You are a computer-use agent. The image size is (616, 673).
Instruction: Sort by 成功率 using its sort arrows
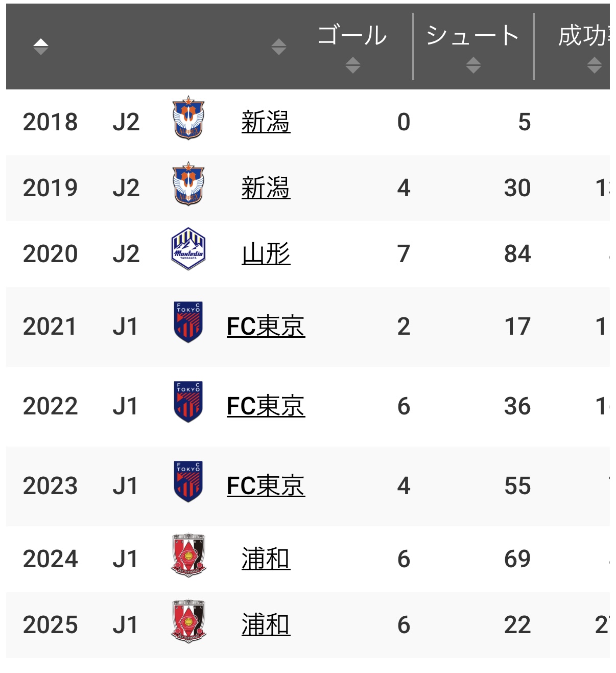pyautogui.click(x=595, y=65)
